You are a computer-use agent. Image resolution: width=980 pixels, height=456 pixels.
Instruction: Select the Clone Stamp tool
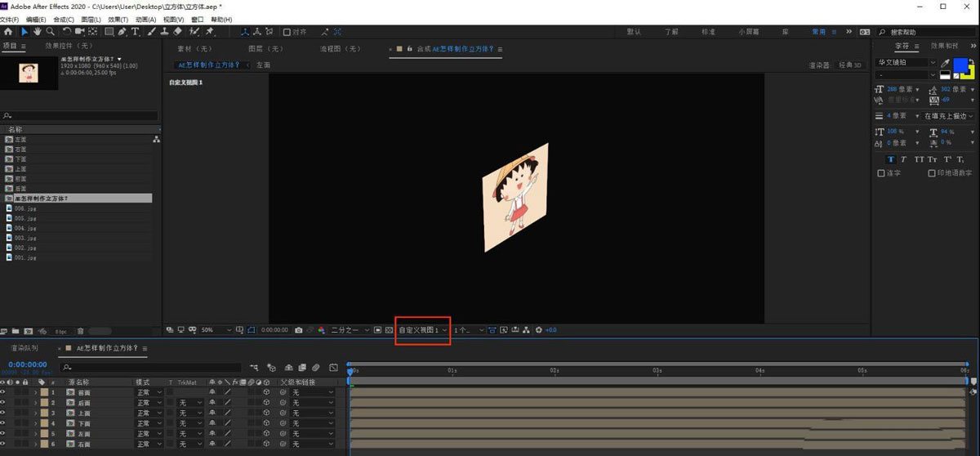pos(164,33)
